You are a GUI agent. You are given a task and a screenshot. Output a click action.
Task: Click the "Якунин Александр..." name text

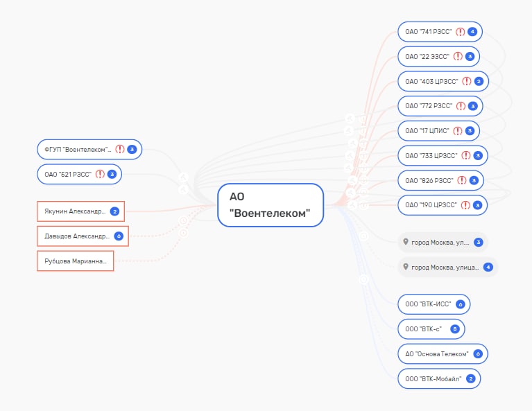point(75,211)
